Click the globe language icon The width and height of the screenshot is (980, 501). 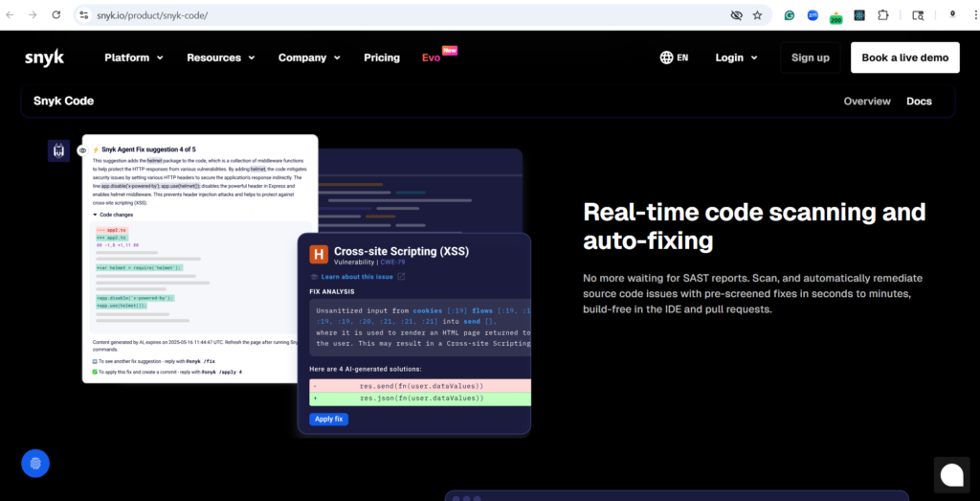(x=666, y=57)
